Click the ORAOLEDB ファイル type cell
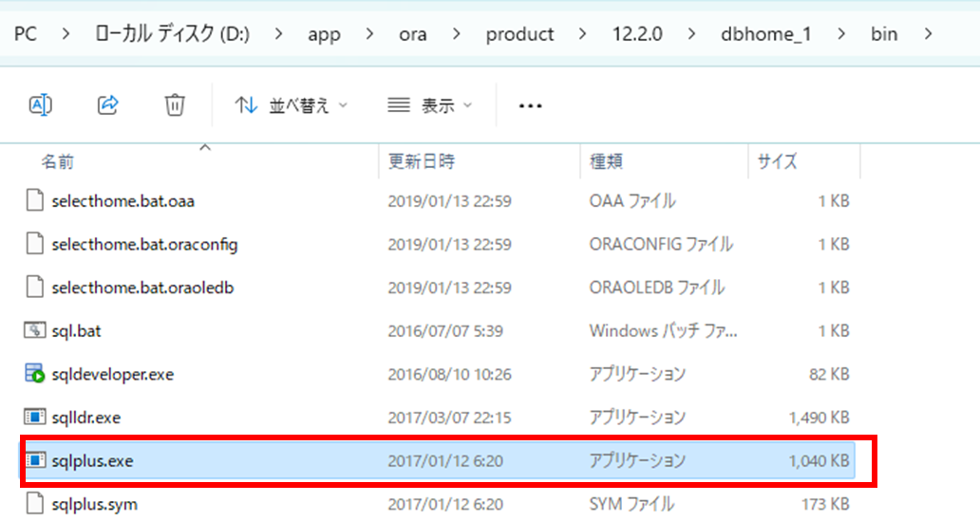The height and width of the screenshot is (521, 980). point(656,288)
